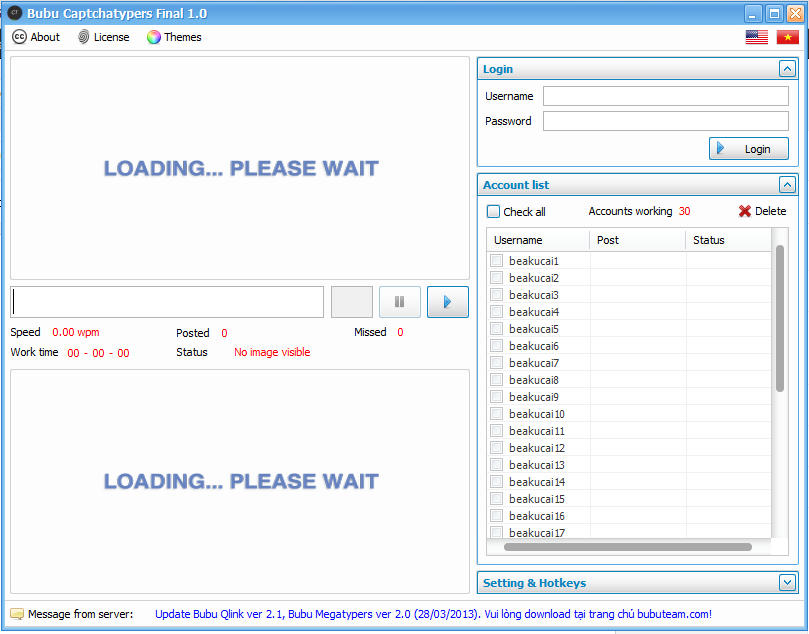Switch language with the Vietnam flag icon
Viewport: 809px width, 634px height.
click(787, 37)
